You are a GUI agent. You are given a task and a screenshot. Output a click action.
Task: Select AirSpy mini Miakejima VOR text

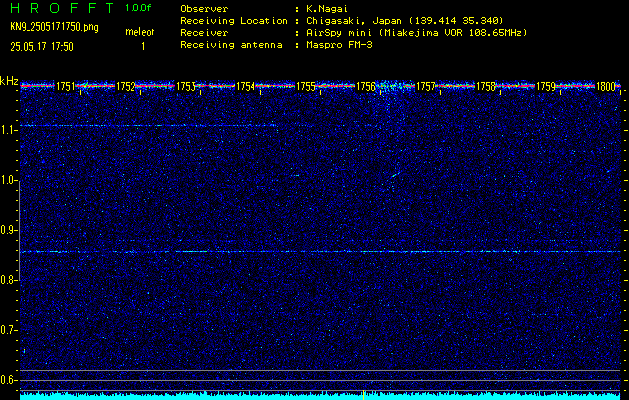coord(417,32)
